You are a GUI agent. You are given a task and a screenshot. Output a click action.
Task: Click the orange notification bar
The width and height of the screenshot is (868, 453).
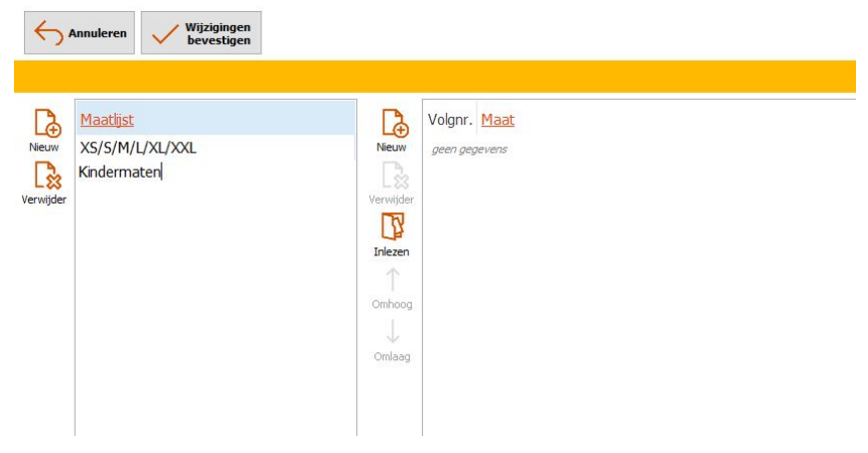click(x=434, y=77)
